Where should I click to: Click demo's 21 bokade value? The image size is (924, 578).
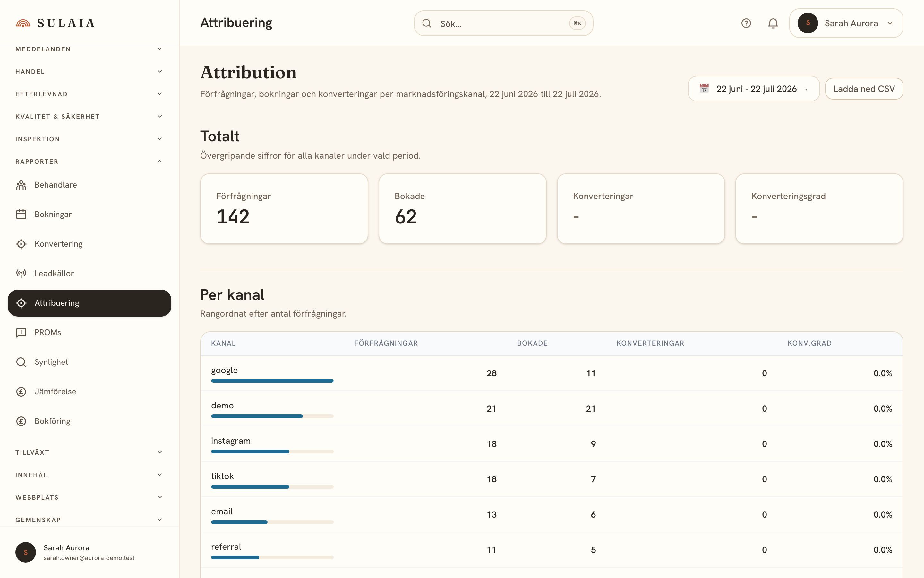click(591, 409)
